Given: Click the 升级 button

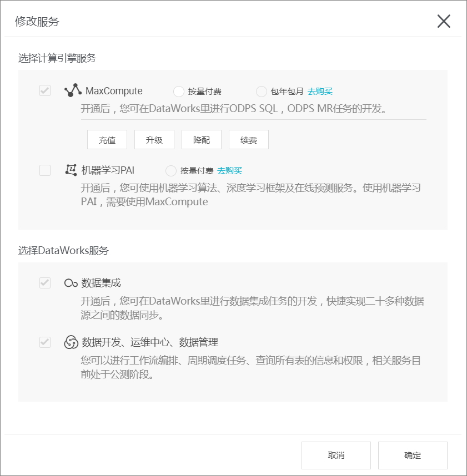Looking at the screenshot, I should [154, 140].
